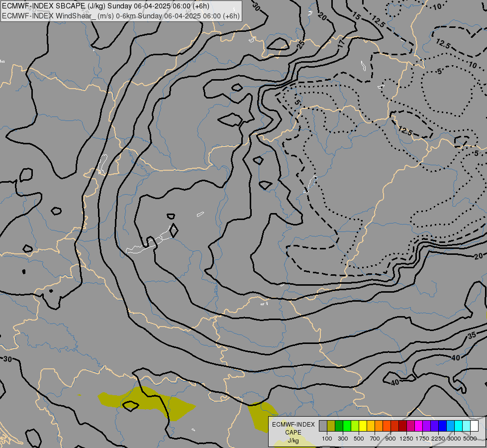Click the '1750' legend tick label
Screen dimensions: 487x448
coord(422,439)
